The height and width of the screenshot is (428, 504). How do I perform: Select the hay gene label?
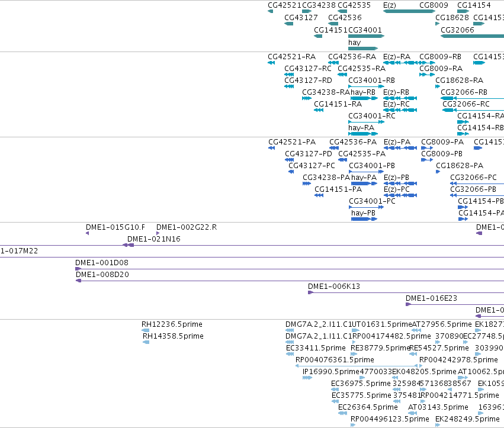click(355, 43)
